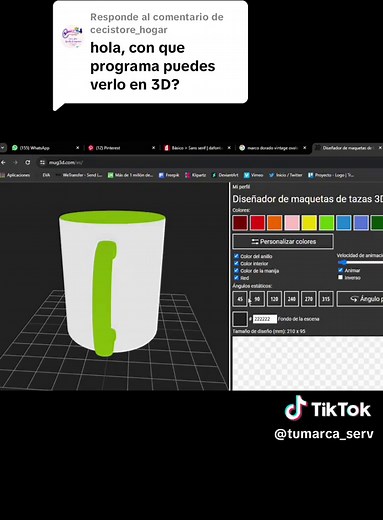Disable the 'Animar' checkbox
Screen dimensions: 383x520
click(340, 270)
